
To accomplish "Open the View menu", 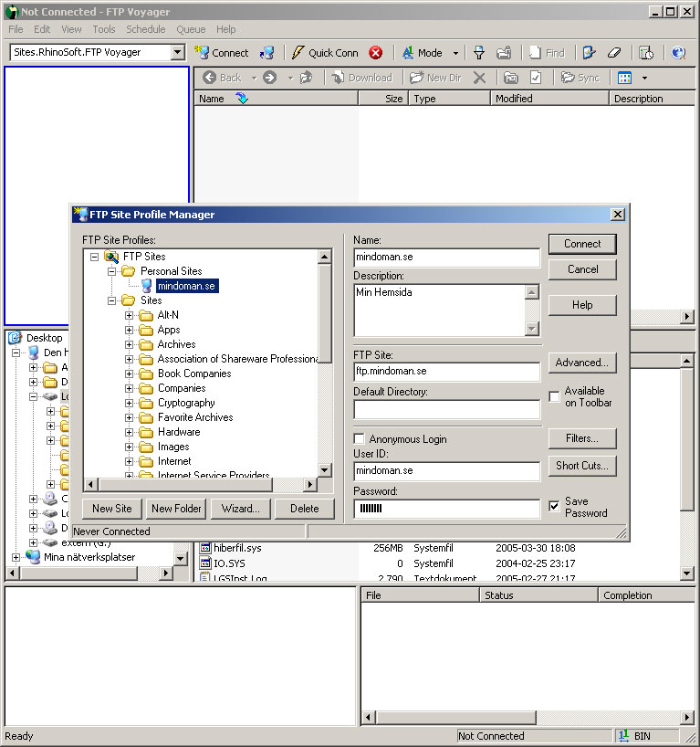I will click(x=71, y=29).
